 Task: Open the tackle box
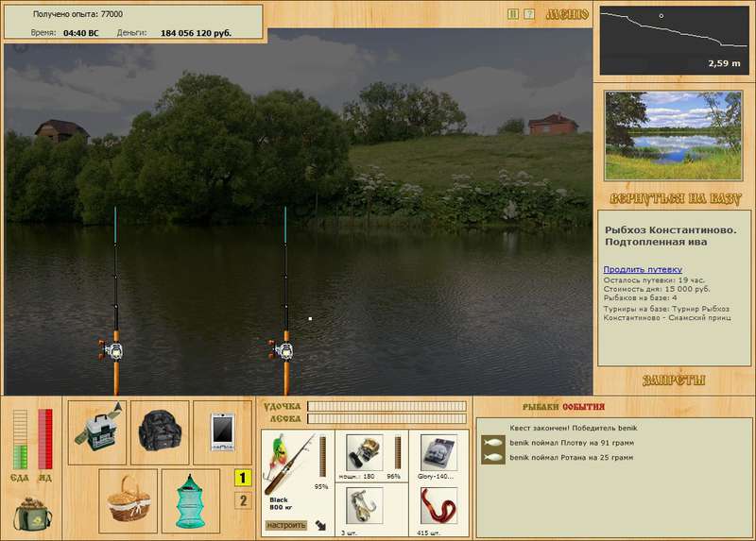click(97, 432)
